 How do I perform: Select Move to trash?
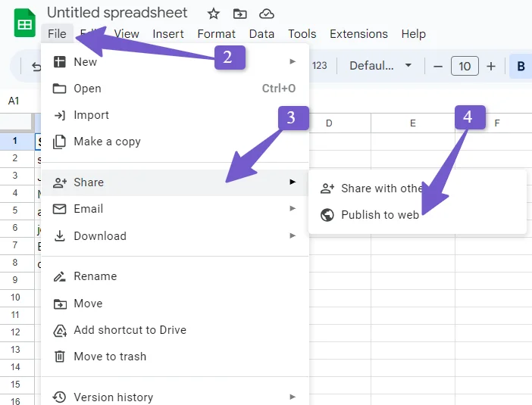tap(175, 357)
